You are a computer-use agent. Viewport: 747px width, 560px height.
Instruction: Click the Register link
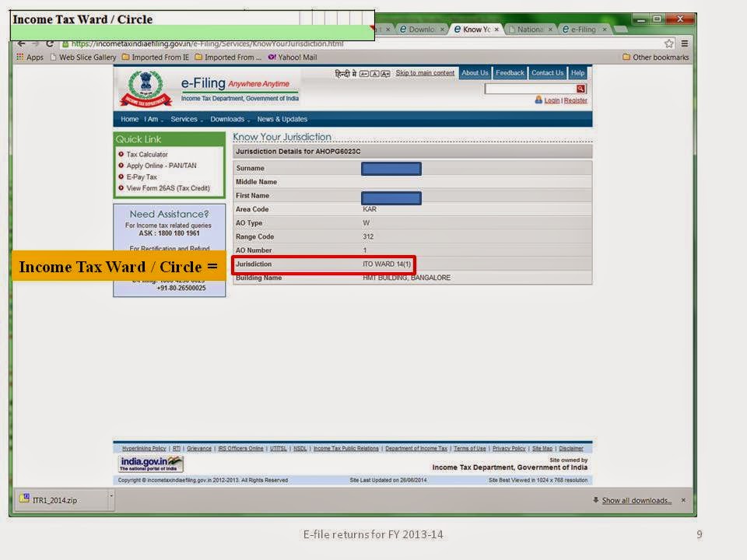(x=576, y=100)
